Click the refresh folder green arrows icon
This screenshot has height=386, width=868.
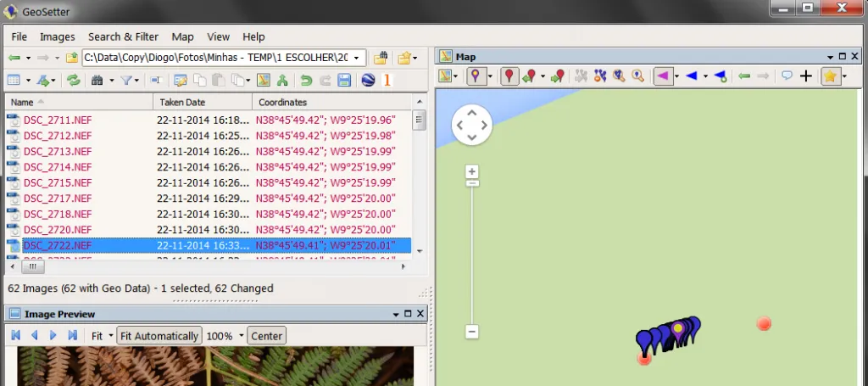pos(73,81)
